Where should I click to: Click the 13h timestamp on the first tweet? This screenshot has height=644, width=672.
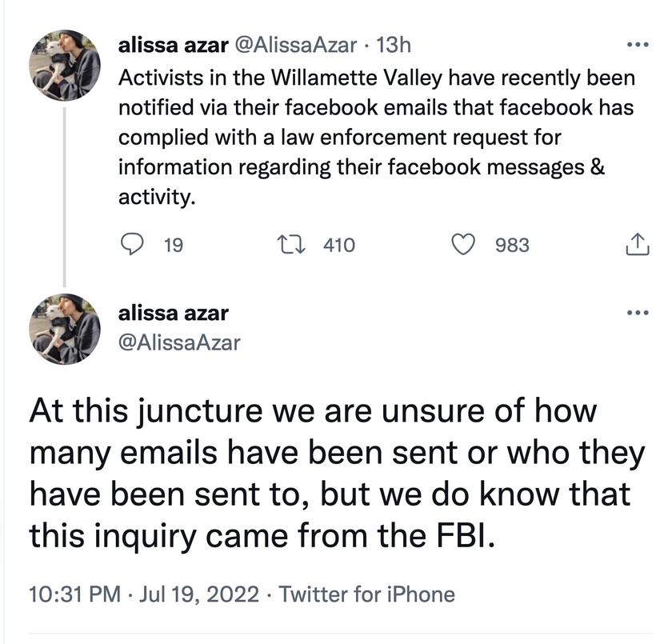(x=392, y=46)
